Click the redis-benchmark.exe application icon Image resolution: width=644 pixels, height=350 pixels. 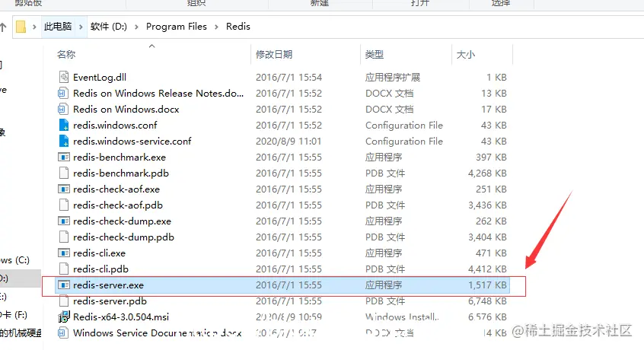tap(64, 157)
